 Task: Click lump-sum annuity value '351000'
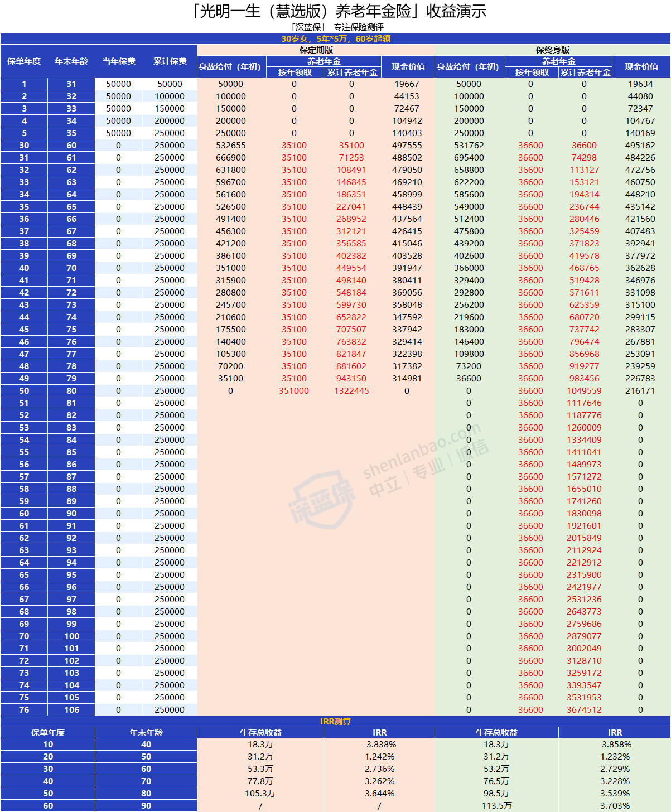(294, 391)
